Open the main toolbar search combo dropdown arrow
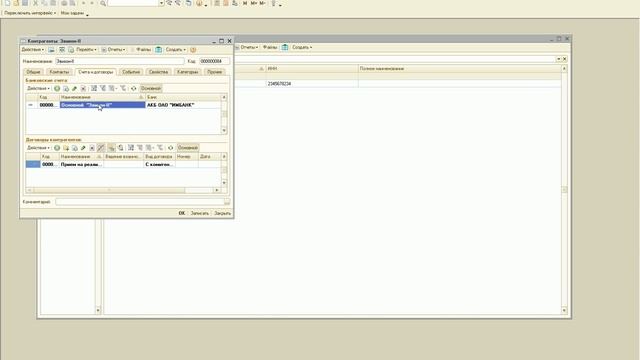 tap(161, 3)
